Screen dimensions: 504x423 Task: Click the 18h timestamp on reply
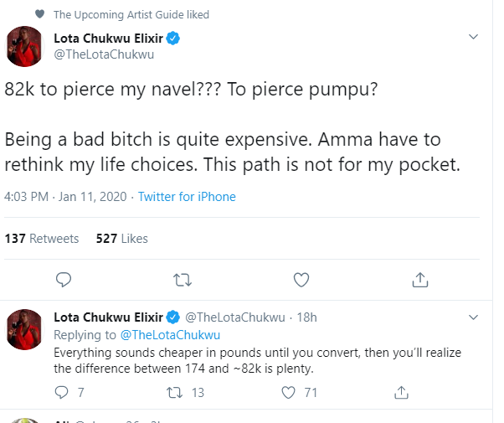coord(307,317)
